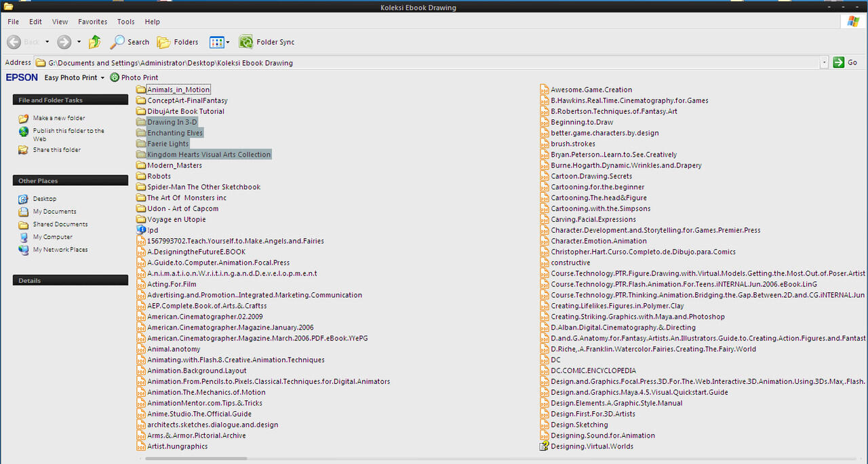Click the Forward navigation arrow
Viewport: 868px width, 464px height.
(64, 42)
